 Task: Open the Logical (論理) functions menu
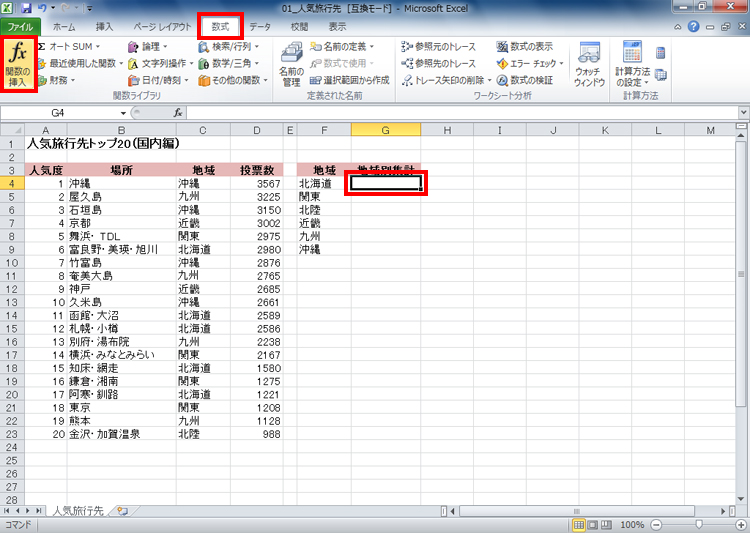pos(148,46)
